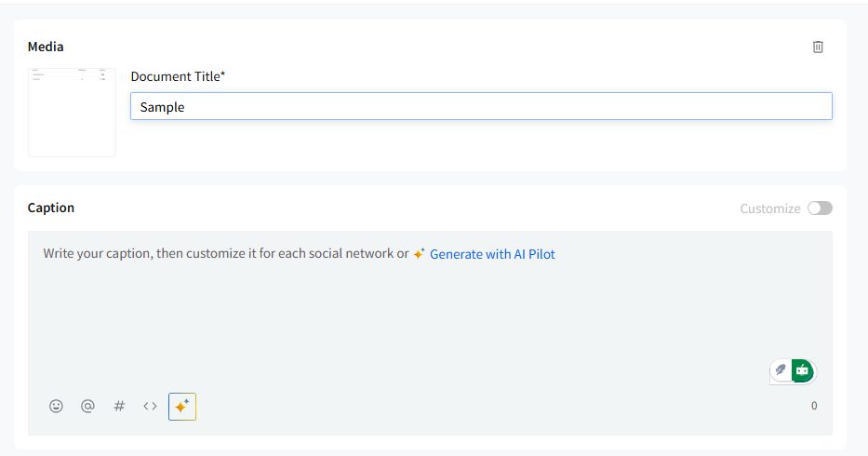Click the Generate with AI Pilot link

(492, 254)
